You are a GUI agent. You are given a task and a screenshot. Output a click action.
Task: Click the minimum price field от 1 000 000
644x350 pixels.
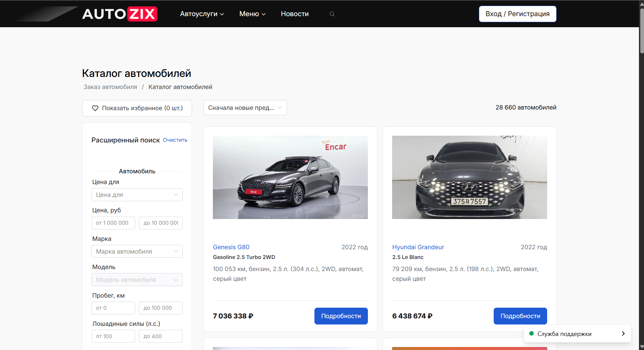click(113, 223)
